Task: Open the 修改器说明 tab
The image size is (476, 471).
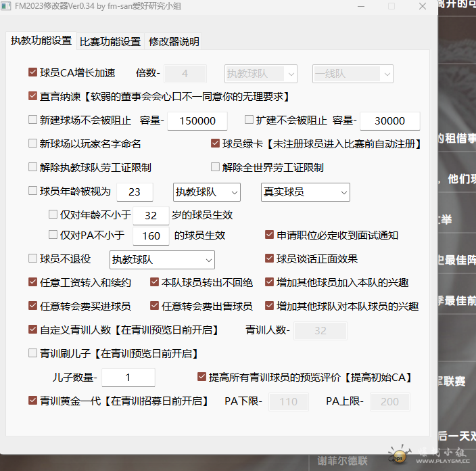Action: point(174,42)
